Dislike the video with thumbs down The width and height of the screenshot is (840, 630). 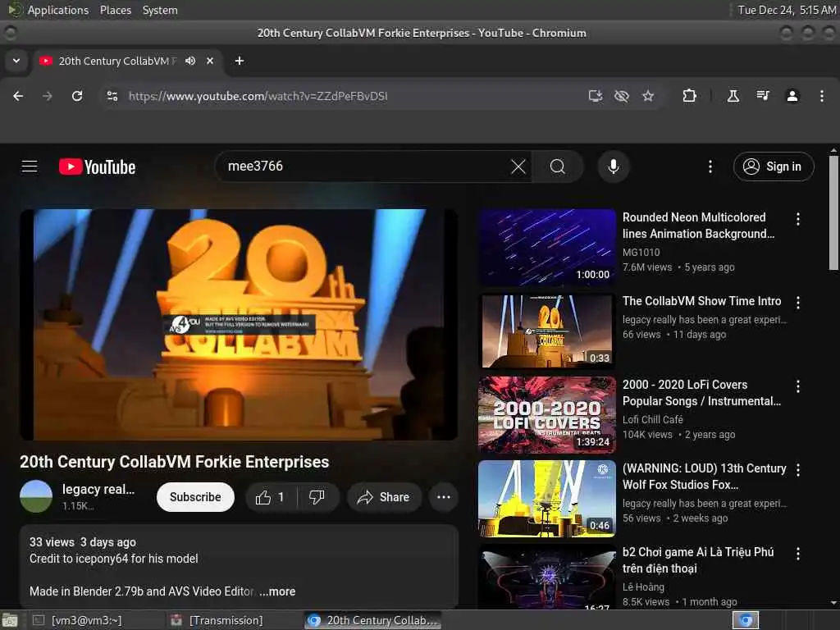click(317, 497)
